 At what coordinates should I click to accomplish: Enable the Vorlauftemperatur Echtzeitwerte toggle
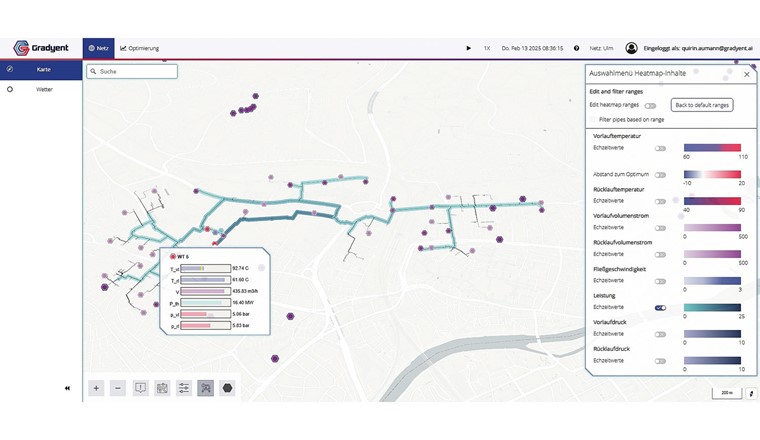click(660, 147)
